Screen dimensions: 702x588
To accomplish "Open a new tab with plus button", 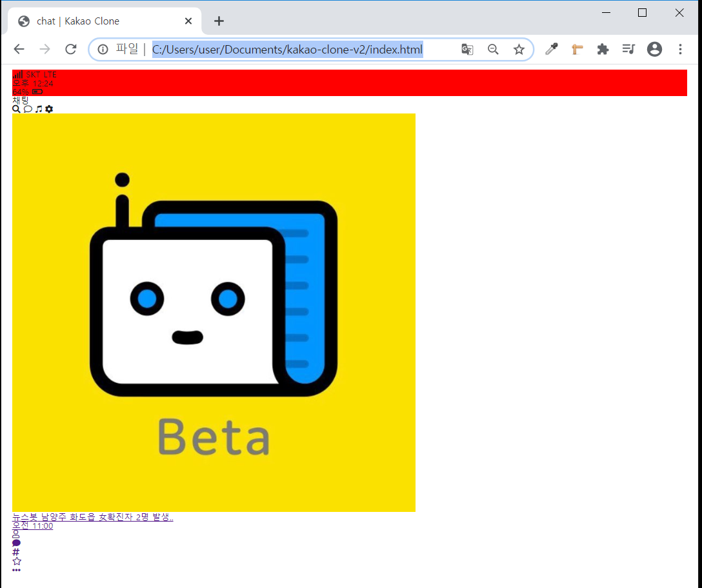I will pos(219,21).
